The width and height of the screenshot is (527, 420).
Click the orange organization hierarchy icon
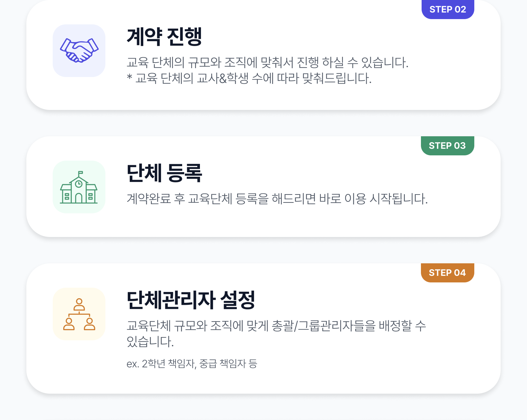pyautogui.click(x=79, y=314)
